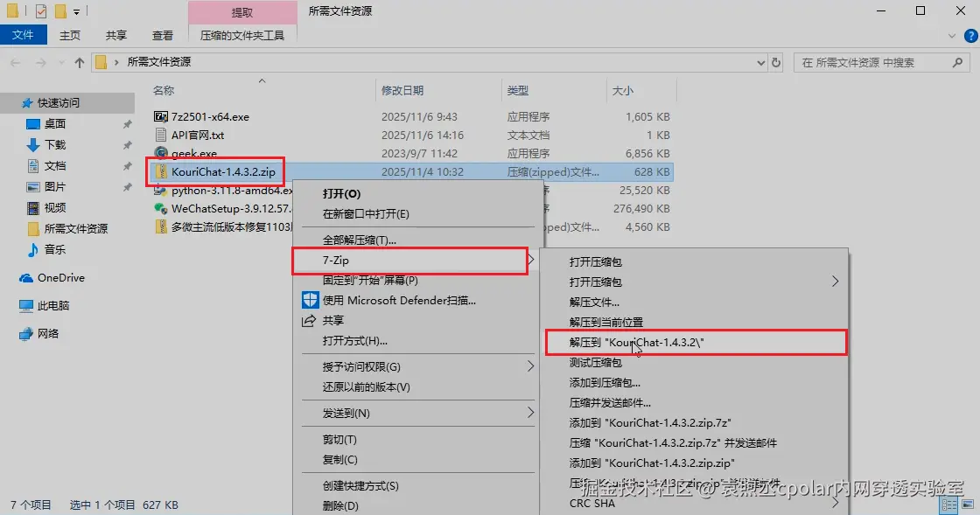Click the new folder icon in title bar

60,11
